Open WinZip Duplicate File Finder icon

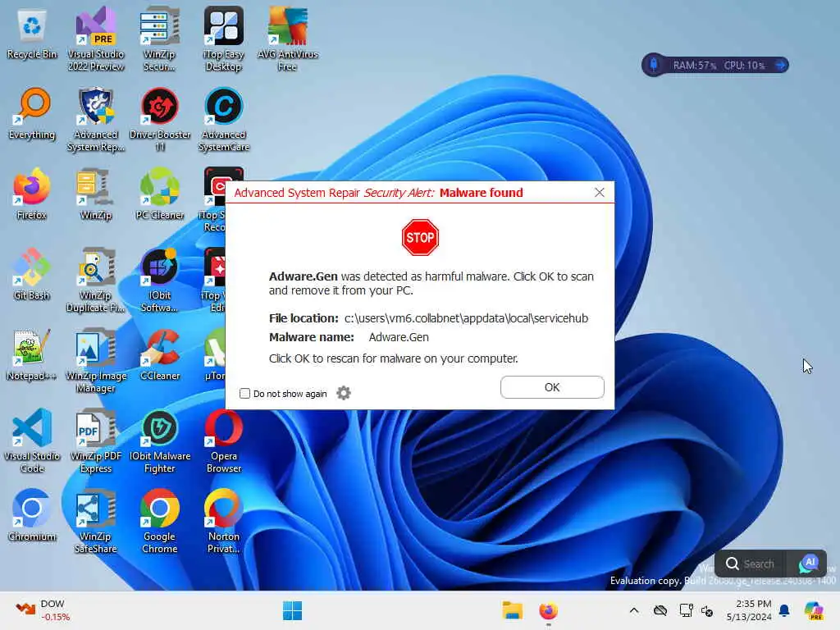95,280
